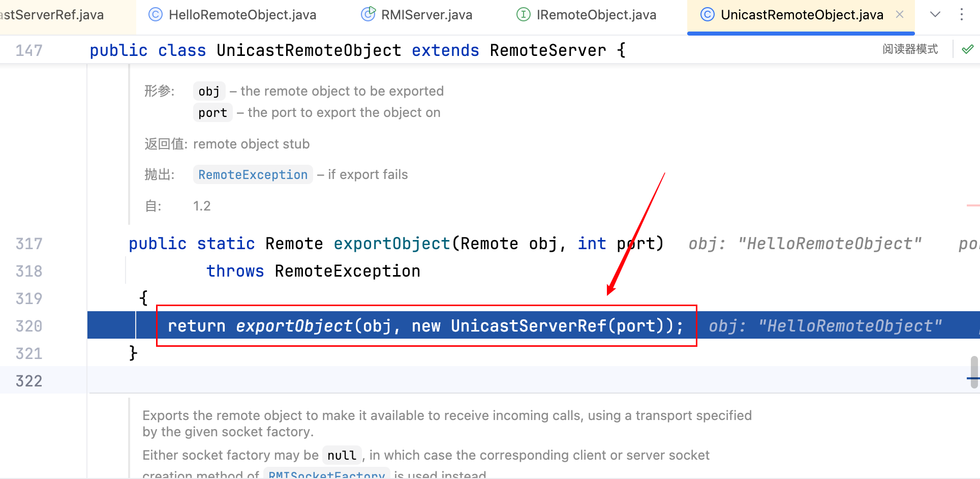Click the HelloRemoteObject.java class icon

(155, 15)
